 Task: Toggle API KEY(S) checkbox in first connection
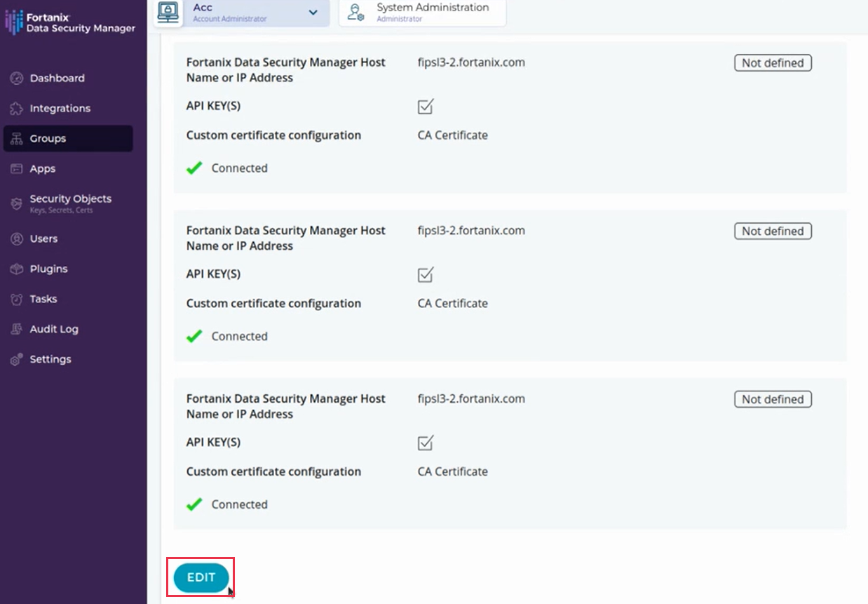[x=425, y=107]
